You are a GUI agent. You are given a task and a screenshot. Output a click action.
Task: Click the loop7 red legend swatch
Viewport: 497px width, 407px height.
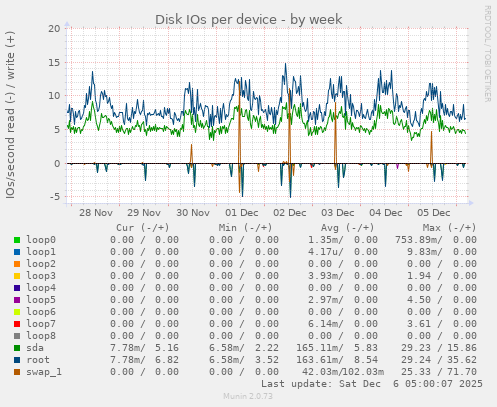17,324
